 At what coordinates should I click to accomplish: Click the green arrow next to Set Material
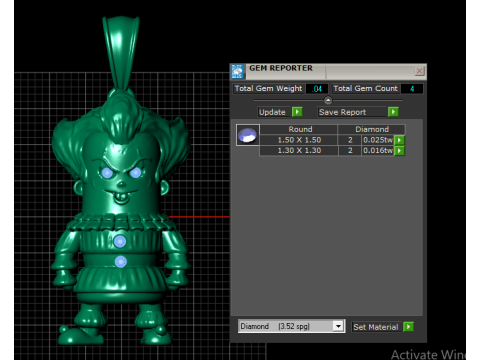pyautogui.click(x=408, y=327)
